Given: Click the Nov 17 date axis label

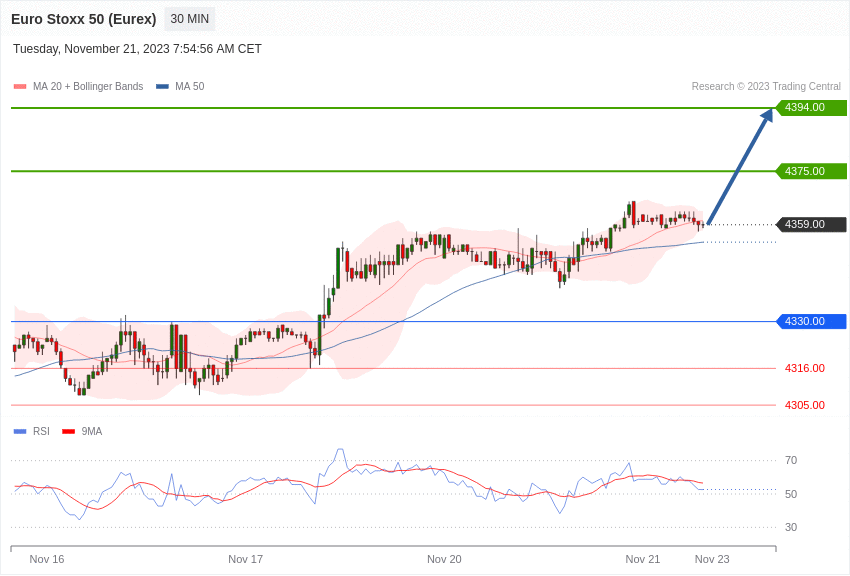Looking at the screenshot, I should click(246, 559).
